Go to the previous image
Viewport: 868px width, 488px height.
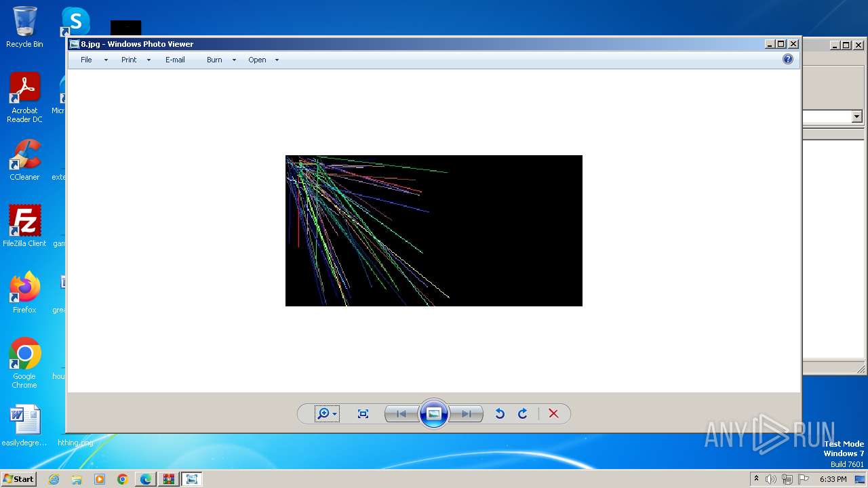pyautogui.click(x=401, y=413)
